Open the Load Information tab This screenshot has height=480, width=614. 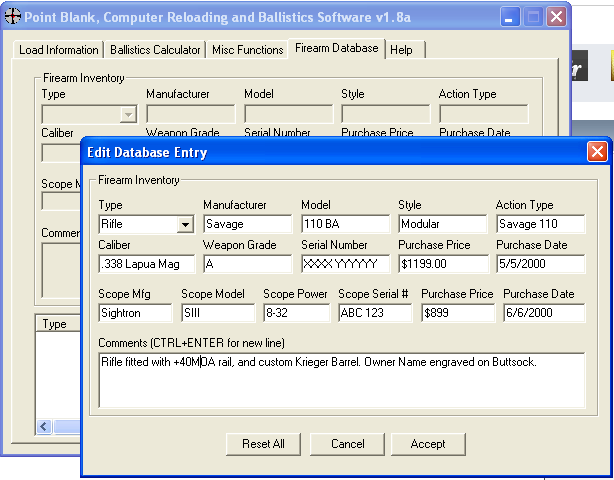(x=59, y=50)
